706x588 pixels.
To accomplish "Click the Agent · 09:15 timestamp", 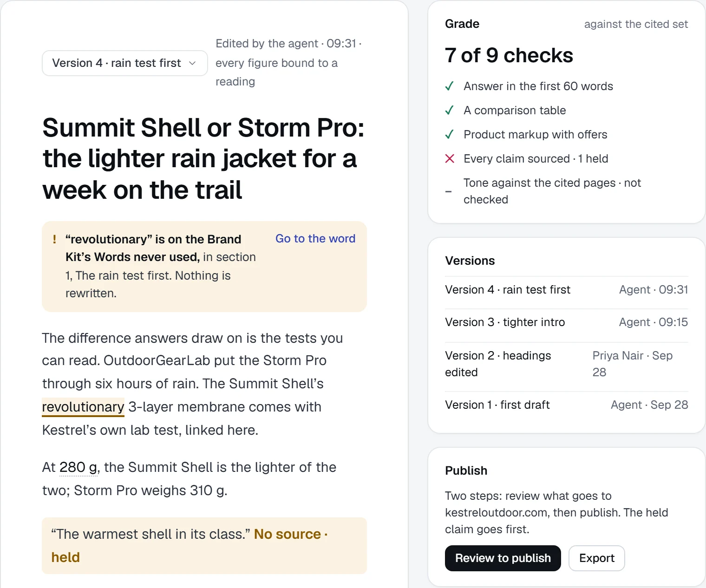I will (x=654, y=322).
